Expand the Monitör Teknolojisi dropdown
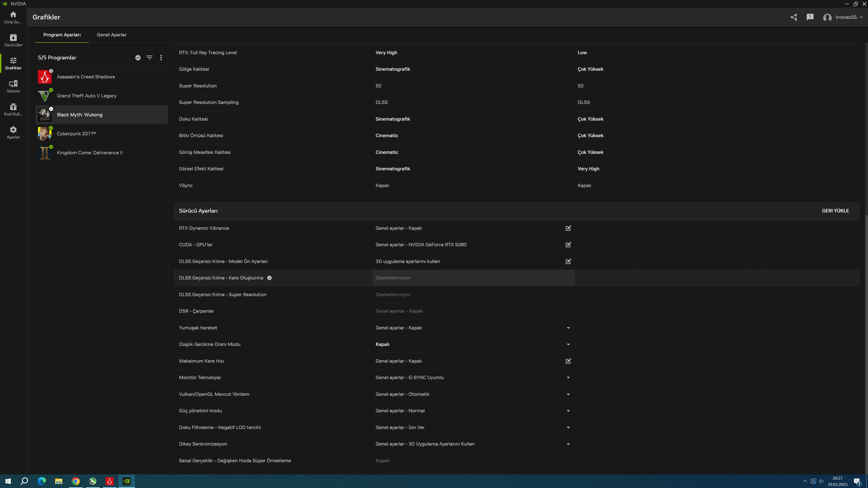868x488 pixels. pyautogui.click(x=568, y=378)
